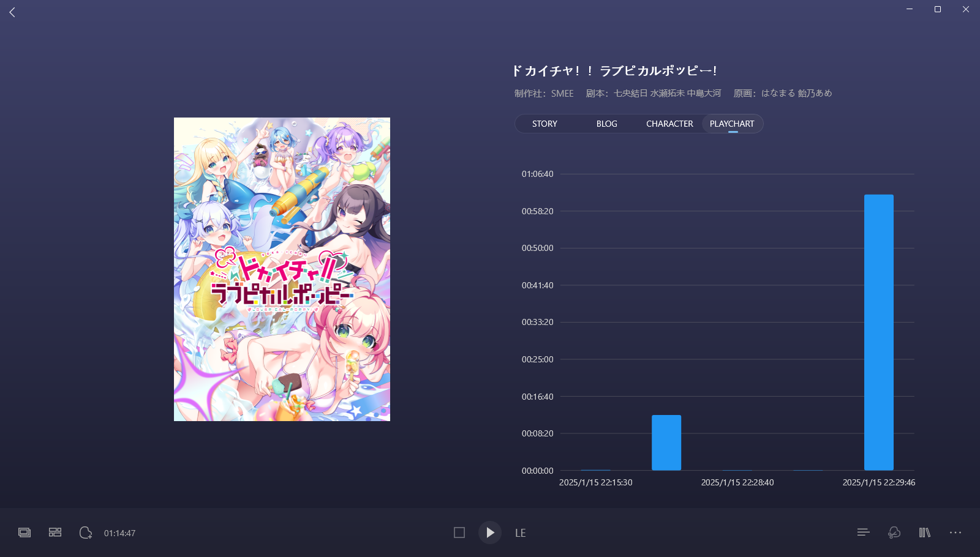Click the game cover art thumbnail
The image size is (980, 557).
click(282, 269)
